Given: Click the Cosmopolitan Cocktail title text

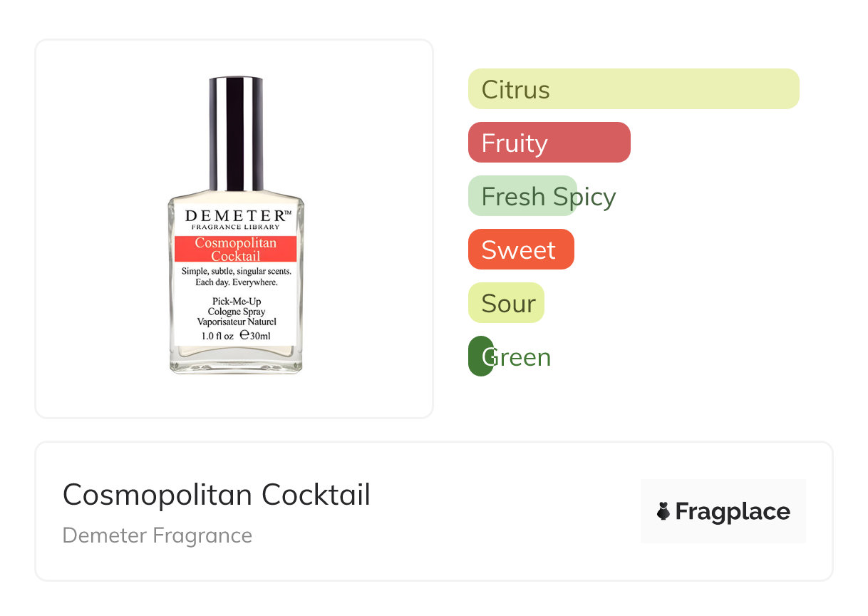Looking at the screenshot, I should pos(216,495).
